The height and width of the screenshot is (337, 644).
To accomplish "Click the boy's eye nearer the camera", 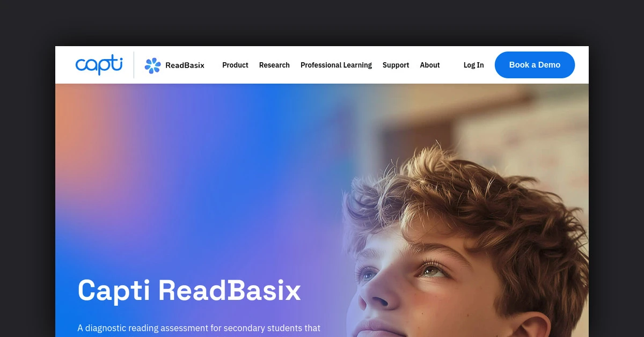I will [x=434, y=269].
